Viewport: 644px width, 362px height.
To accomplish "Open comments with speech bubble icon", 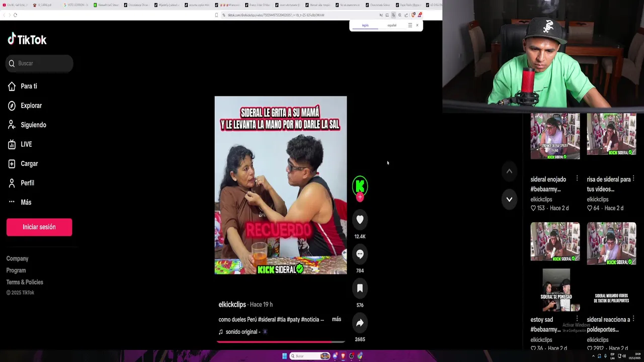I will 360,254.
